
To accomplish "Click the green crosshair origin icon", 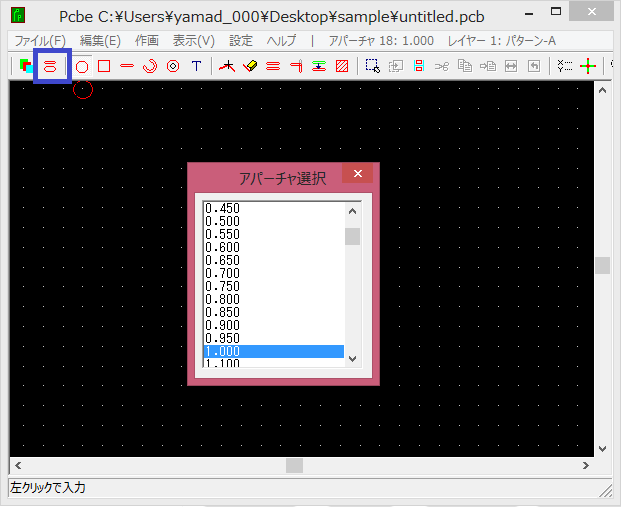I will coord(588,66).
